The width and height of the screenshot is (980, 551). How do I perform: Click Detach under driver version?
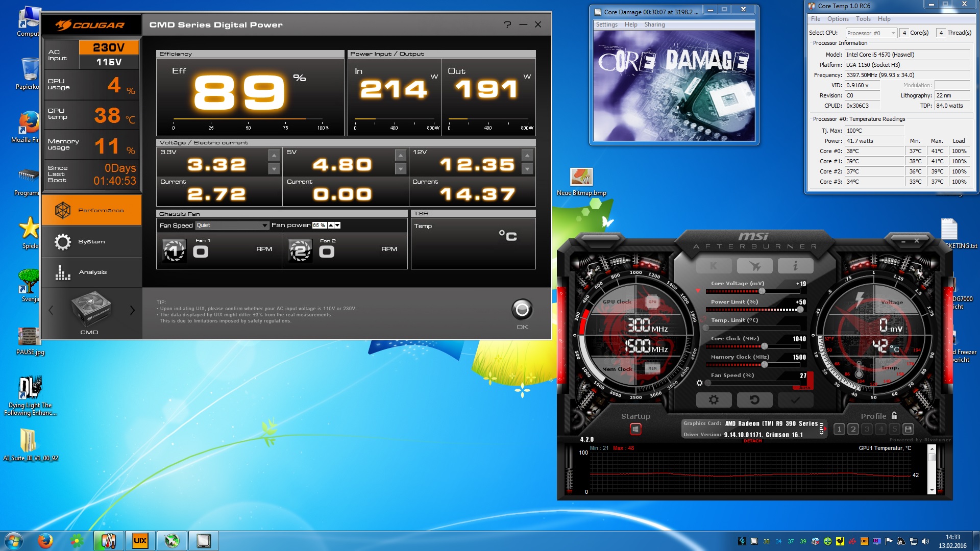(x=753, y=441)
